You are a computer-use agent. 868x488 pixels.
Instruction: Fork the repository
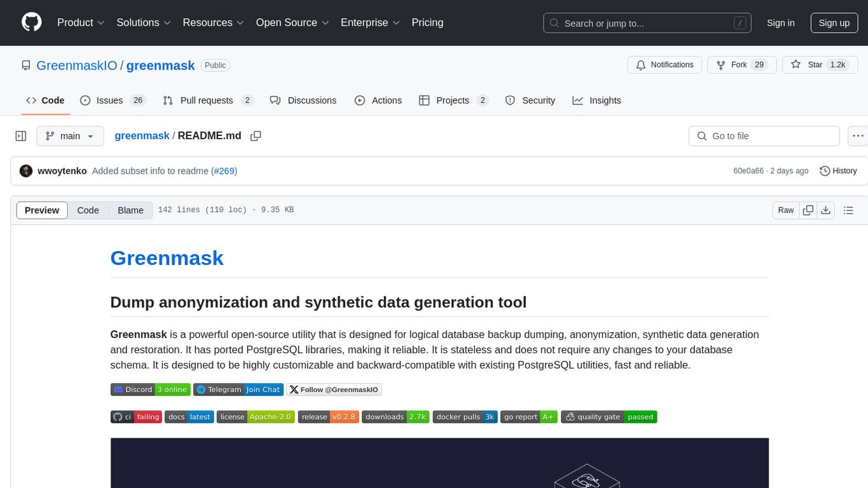click(x=742, y=65)
